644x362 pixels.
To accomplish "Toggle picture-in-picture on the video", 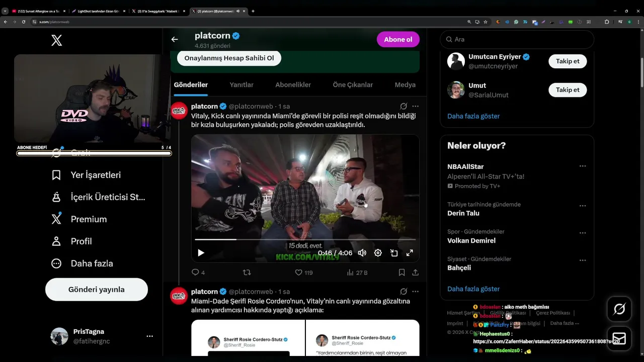I will click(x=394, y=253).
